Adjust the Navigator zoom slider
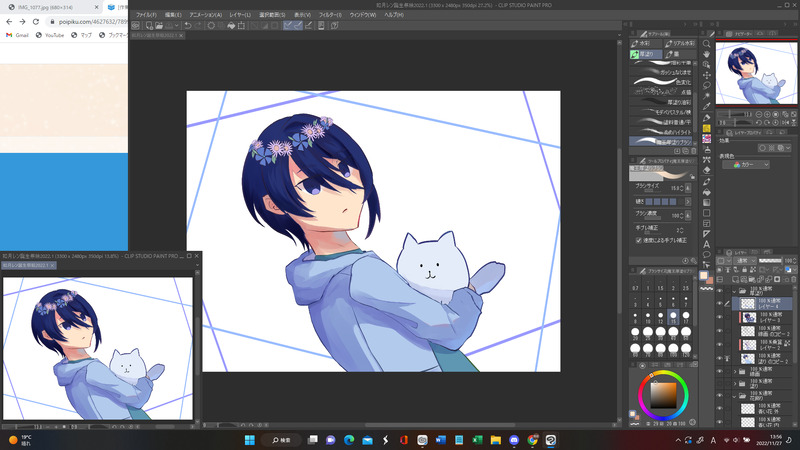800x450 pixels. click(733, 114)
